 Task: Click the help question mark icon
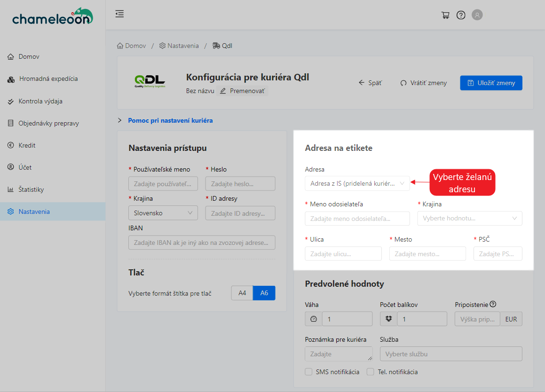(x=461, y=15)
